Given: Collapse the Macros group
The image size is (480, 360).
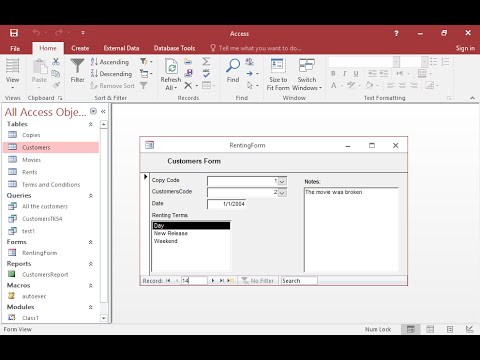Looking at the screenshot, I should pos(90,285).
